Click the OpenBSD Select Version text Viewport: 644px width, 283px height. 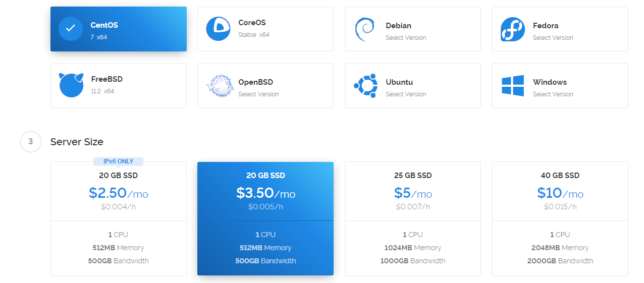click(258, 94)
